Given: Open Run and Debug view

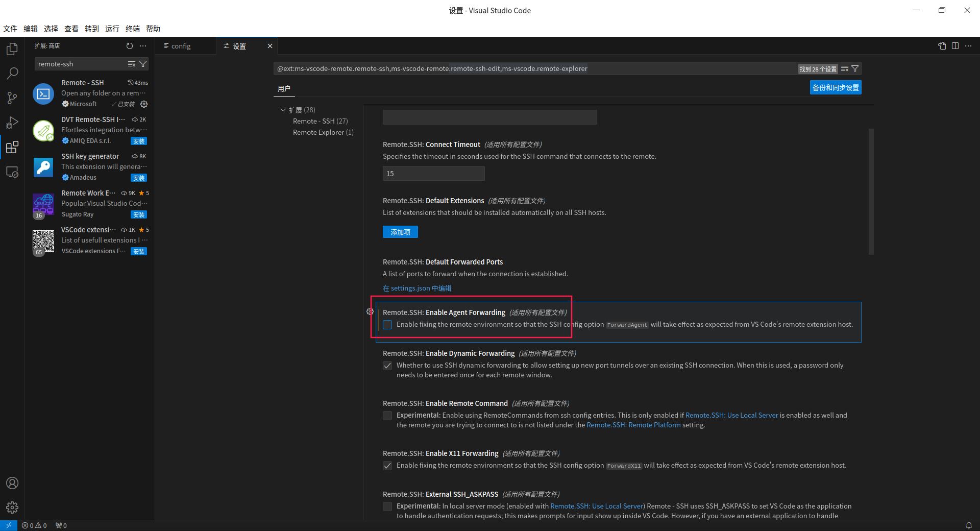Looking at the screenshot, I should tap(12, 123).
